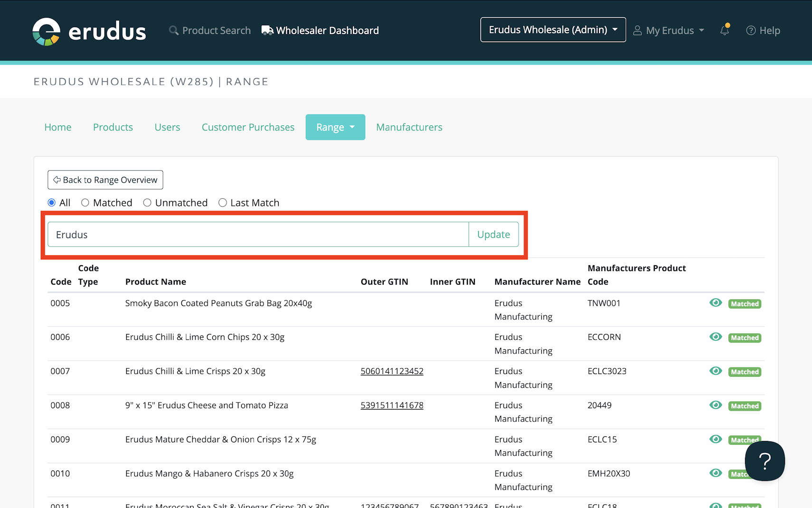The image size is (812, 508).
Task: Click product code TNW001
Action: point(604,303)
